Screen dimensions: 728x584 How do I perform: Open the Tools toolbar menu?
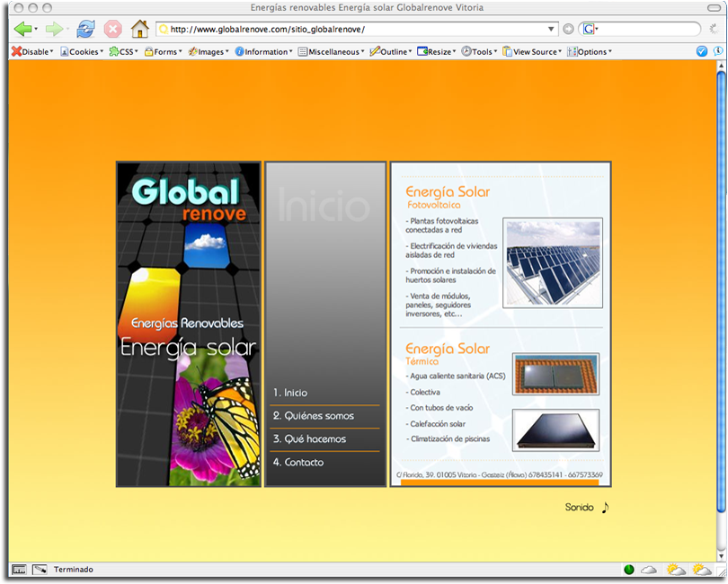pos(479,51)
